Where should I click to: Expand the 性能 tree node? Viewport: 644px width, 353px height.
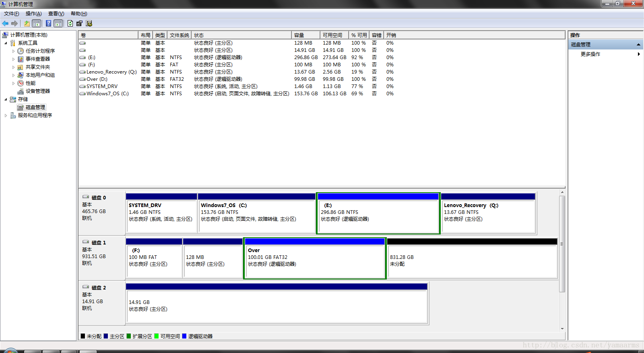pos(13,83)
